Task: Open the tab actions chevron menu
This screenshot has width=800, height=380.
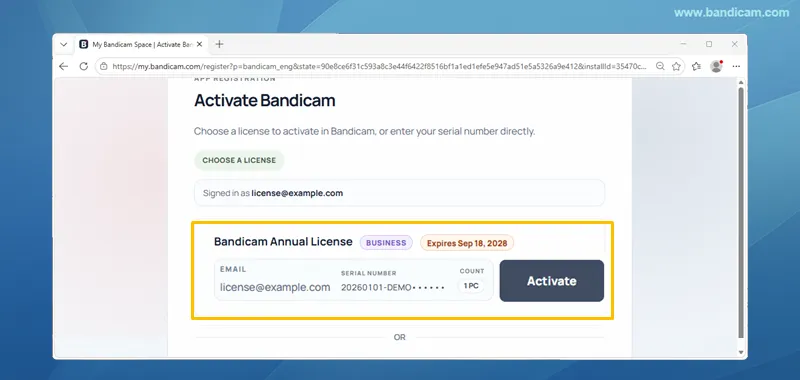Action: tap(63, 44)
